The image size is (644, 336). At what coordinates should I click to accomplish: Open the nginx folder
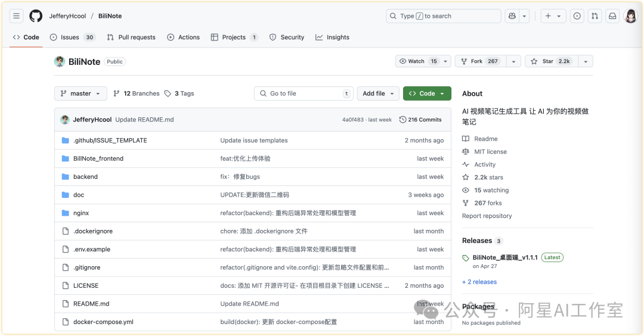(81, 213)
